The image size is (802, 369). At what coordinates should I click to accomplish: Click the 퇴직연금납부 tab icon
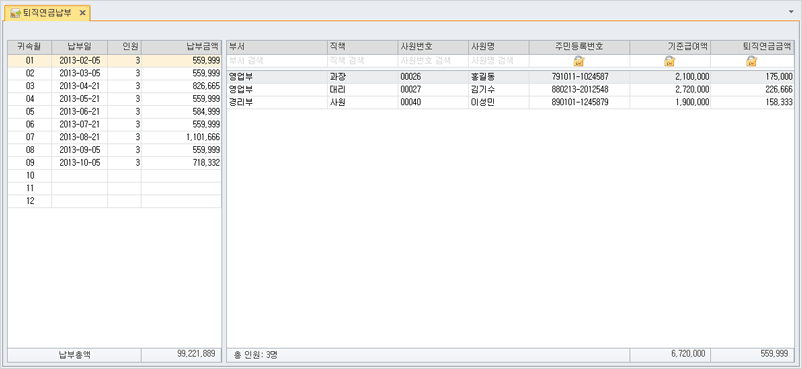pos(16,13)
